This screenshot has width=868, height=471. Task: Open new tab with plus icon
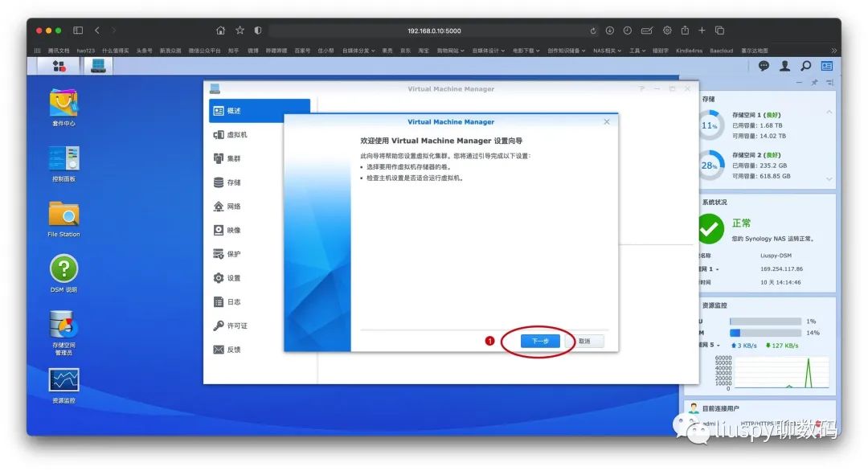point(702,31)
